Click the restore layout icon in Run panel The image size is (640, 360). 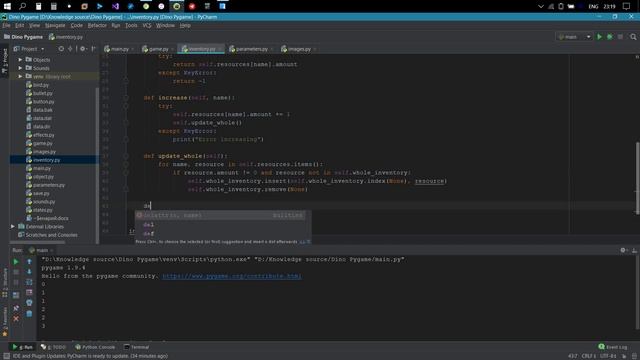click(16, 295)
